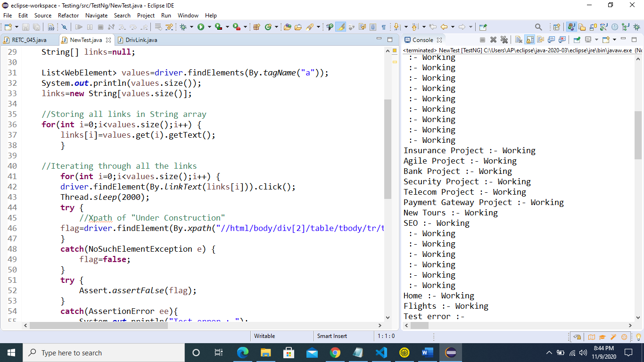
Task: Toggle Block Selection Mode in toolbar
Action: click(x=373, y=27)
